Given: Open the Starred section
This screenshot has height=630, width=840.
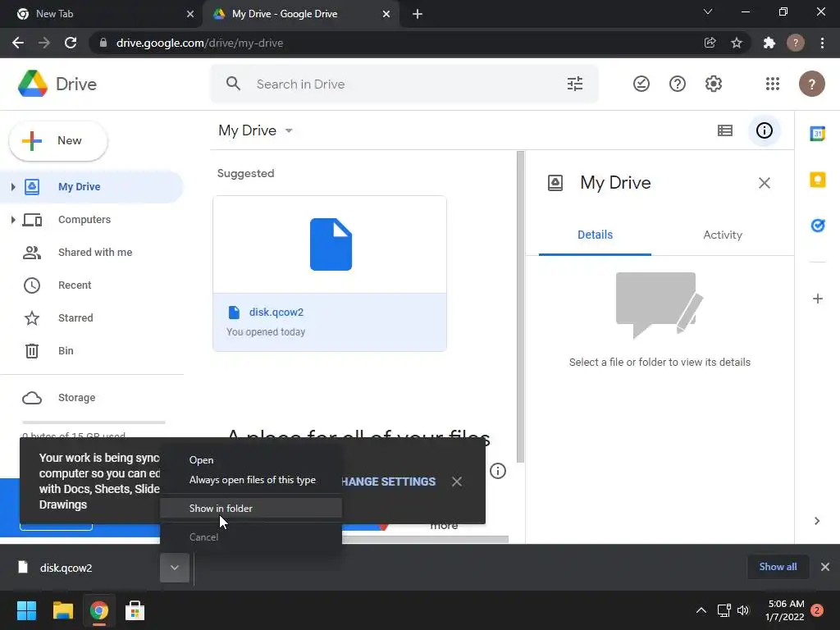Looking at the screenshot, I should [x=91, y=317].
